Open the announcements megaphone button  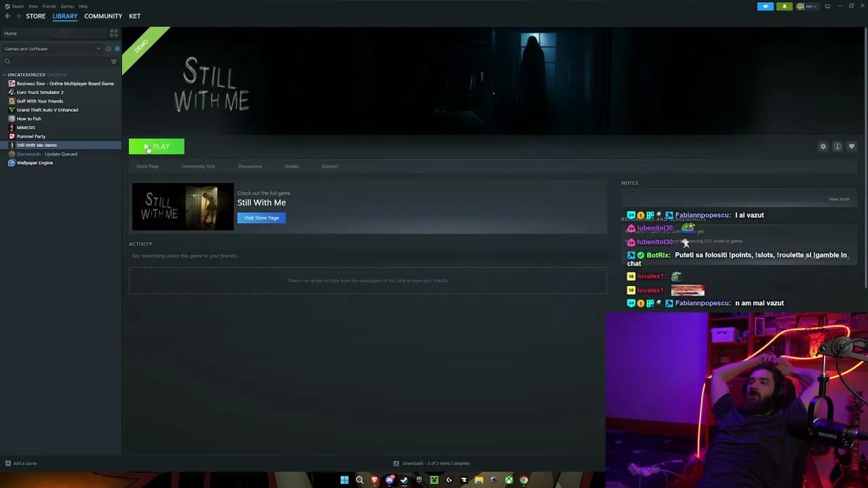point(766,6)
